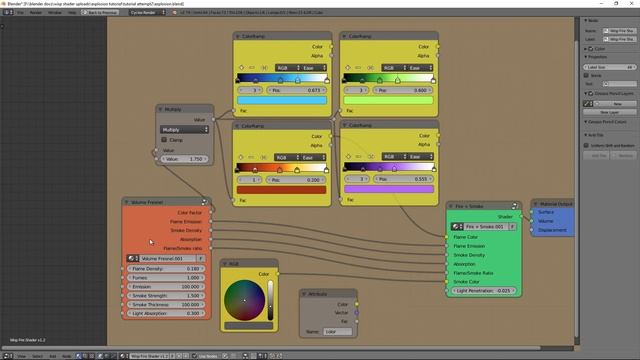This screenshot has width=640, height=360.
Task: Open Ease interpolation dropdown in orange ColorRamp
Action: point(313,157)
